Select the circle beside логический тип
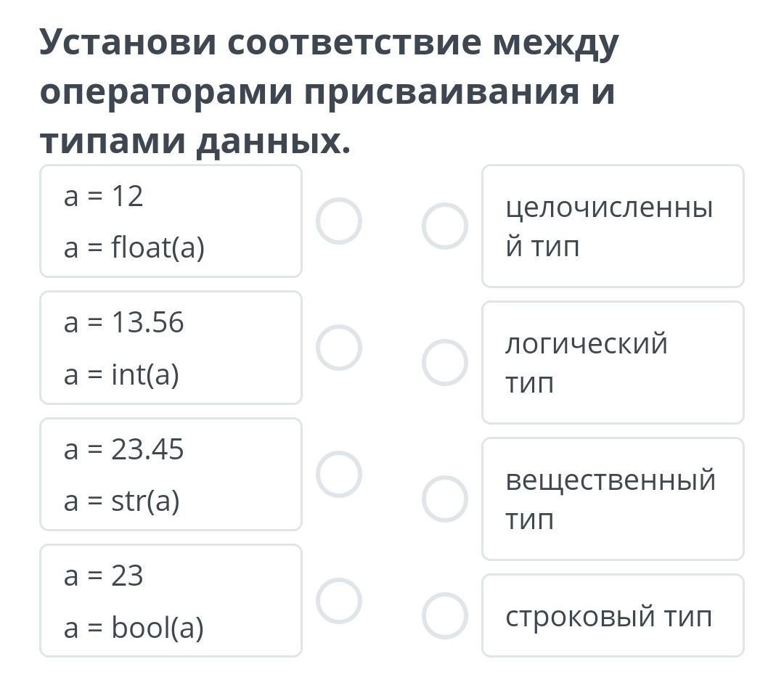This screenshot has height=688, width=784. coord(444,362)
